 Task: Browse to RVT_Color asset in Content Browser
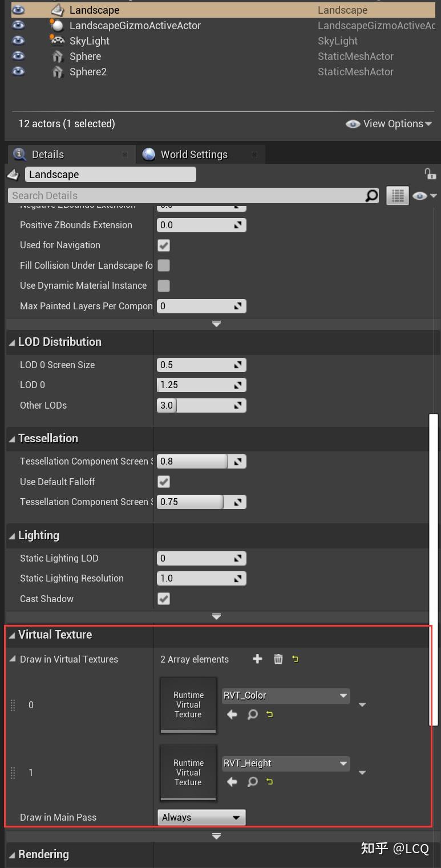(x=252, y=714)
